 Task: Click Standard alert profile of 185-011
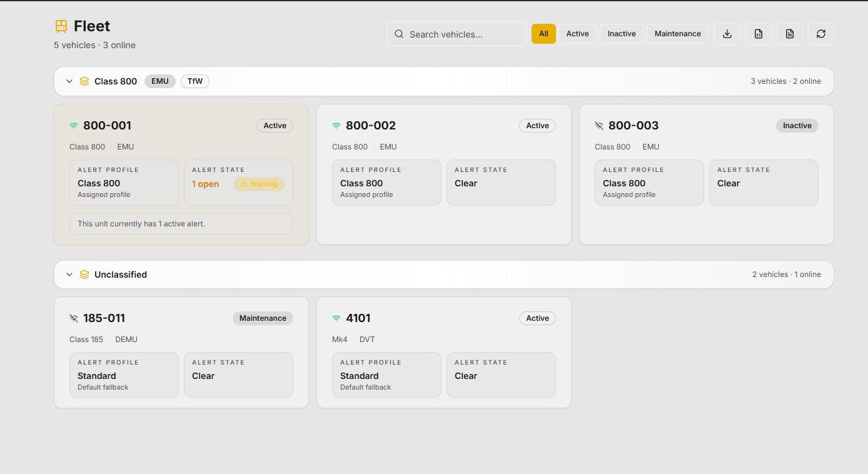coord(124,375)
